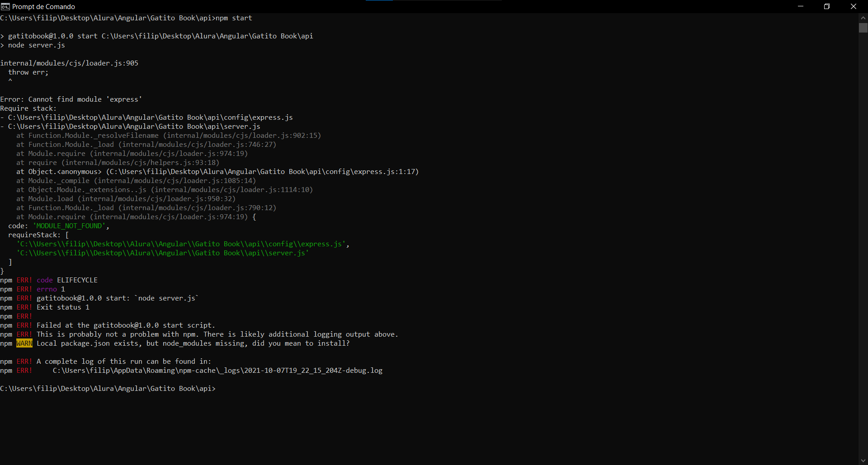Click the 'MODULE_NOT_FOUND' code value
868x465 pixels.
[x=69, y=226]
